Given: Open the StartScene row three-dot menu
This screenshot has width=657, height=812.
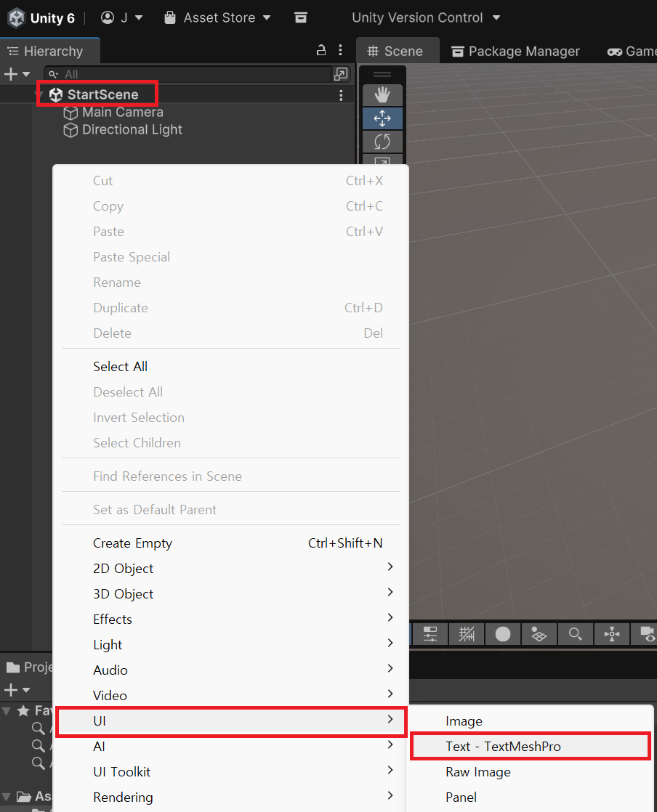Looking at the screenshot, I should click(x=341, y=95).
